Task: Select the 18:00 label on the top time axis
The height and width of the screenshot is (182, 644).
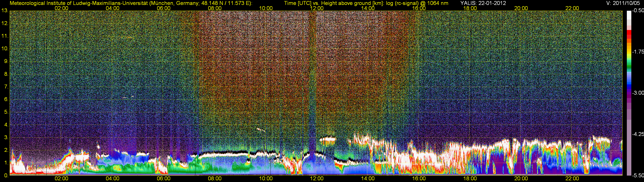Action: pos(470,8)
